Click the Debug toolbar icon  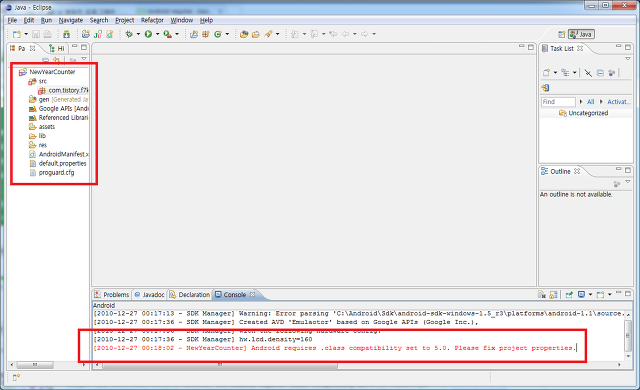pos(129,34)
